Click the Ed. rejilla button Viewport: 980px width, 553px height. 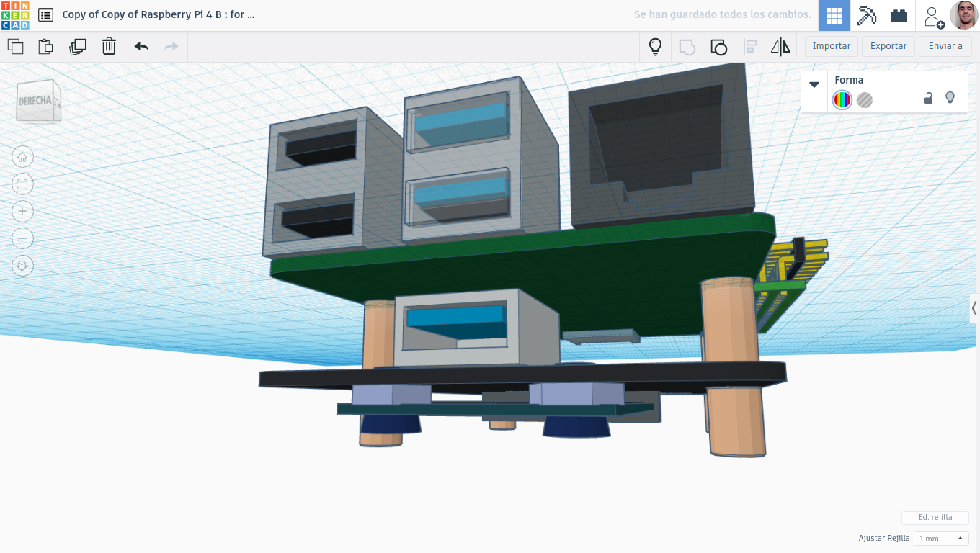tap(935, 518)
